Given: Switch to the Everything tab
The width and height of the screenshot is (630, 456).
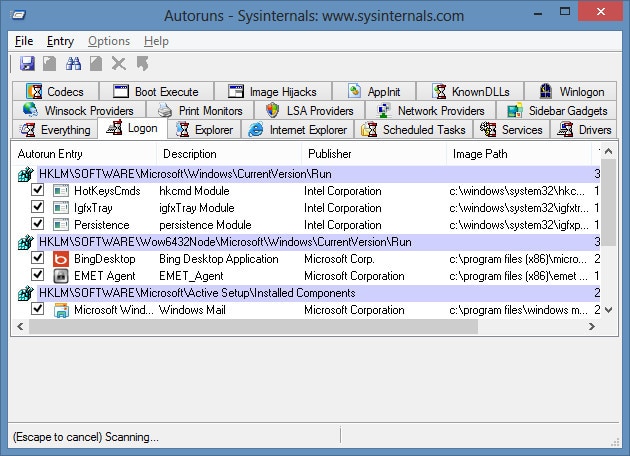Looking at the screenshot, I should [x=55, y=129].
